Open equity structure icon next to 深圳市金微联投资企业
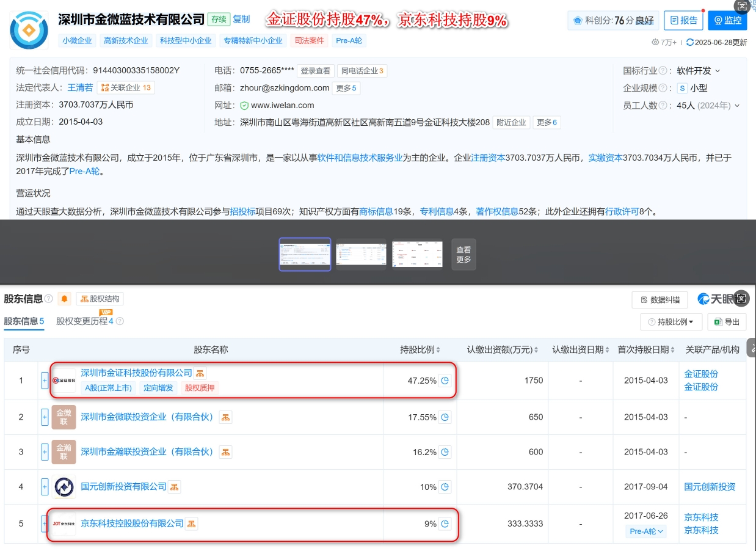 (x=226, y=417)
